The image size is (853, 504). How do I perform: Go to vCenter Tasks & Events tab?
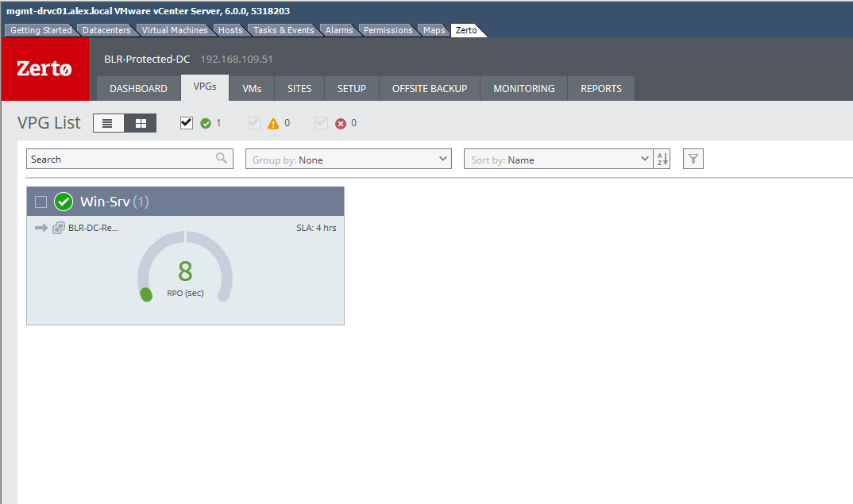[284, 30]
